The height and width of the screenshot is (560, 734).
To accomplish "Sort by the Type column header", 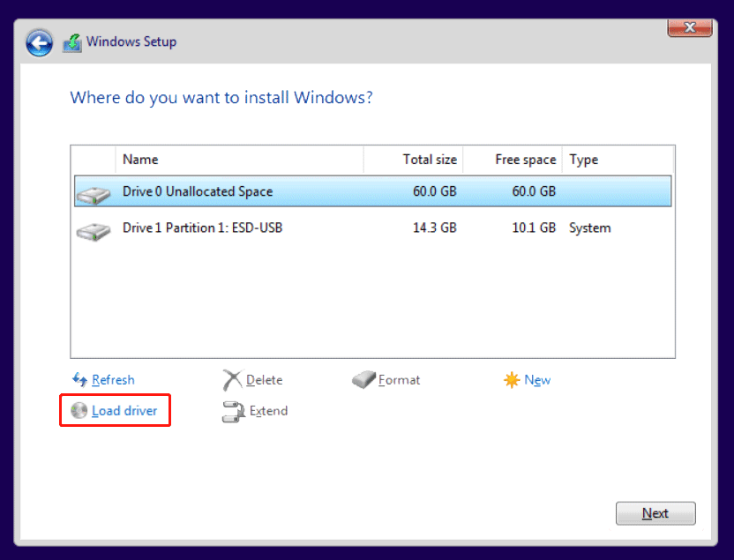I will pyautogui.click(x=618, y=160).
